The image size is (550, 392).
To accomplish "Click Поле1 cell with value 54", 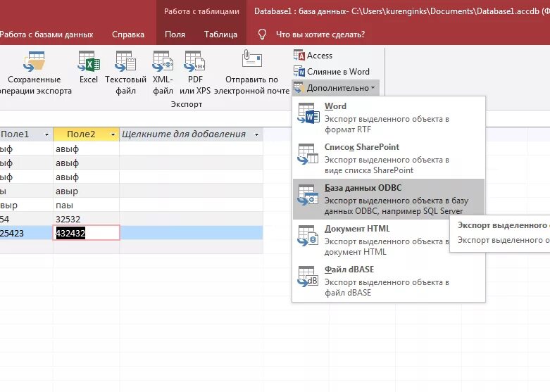I will (26, 219).
